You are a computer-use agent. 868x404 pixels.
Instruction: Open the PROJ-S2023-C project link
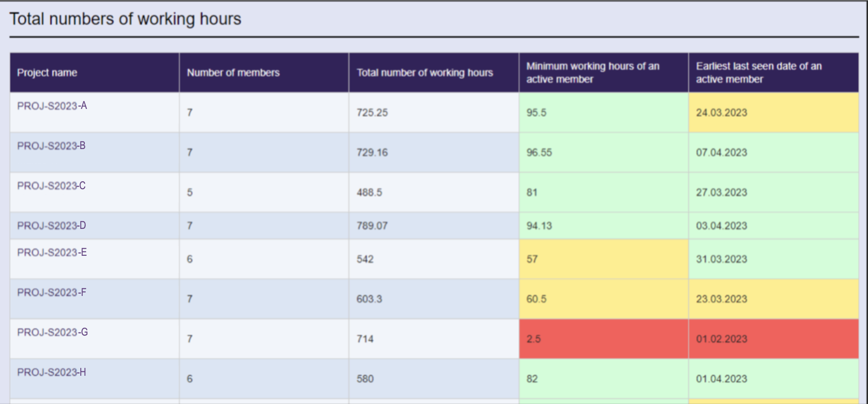[x=51, y=186]
